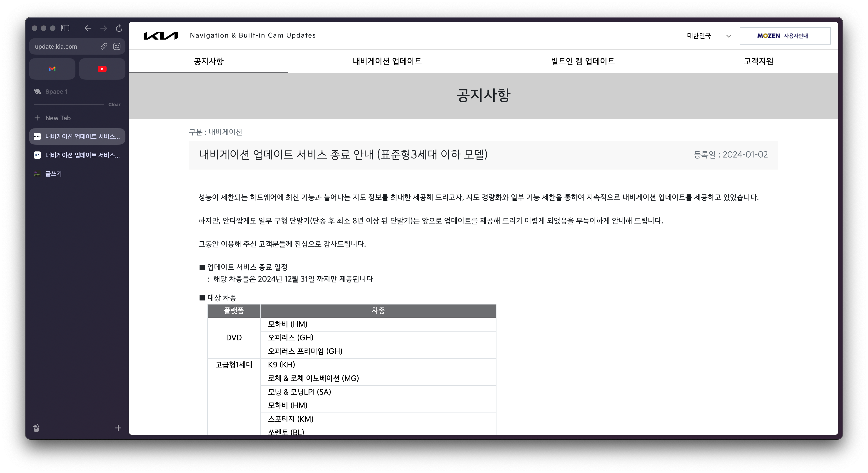Screen dimensions: 868x473
Task: Open site controls icon in address bar
Action: (117, 47)
